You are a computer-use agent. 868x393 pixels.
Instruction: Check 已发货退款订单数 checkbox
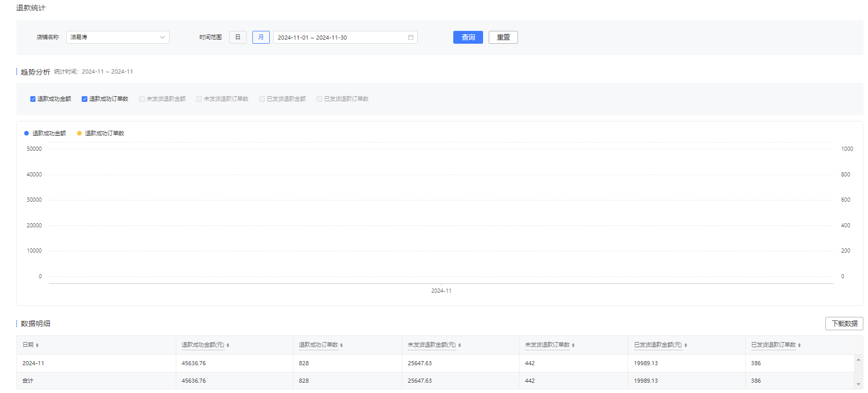319,99
